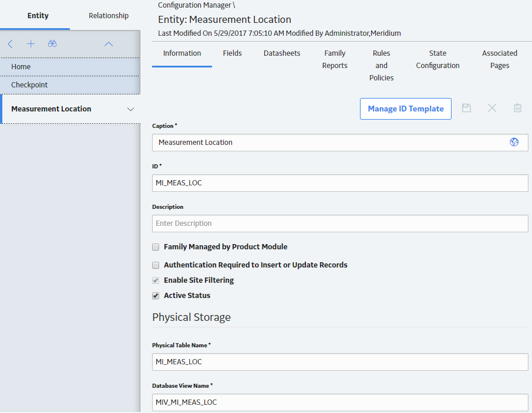Toggle Authentication Required to Insert or Update Records

pos(156,265)
